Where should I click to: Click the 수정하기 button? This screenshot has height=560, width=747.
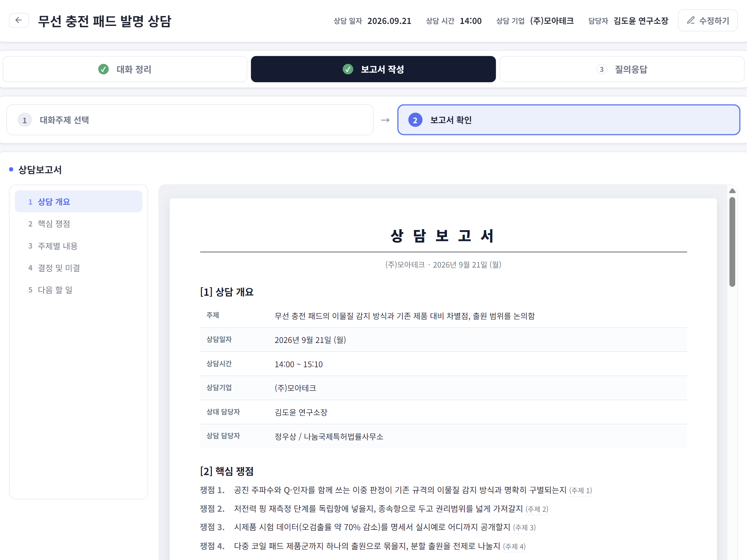pos(708,21)
